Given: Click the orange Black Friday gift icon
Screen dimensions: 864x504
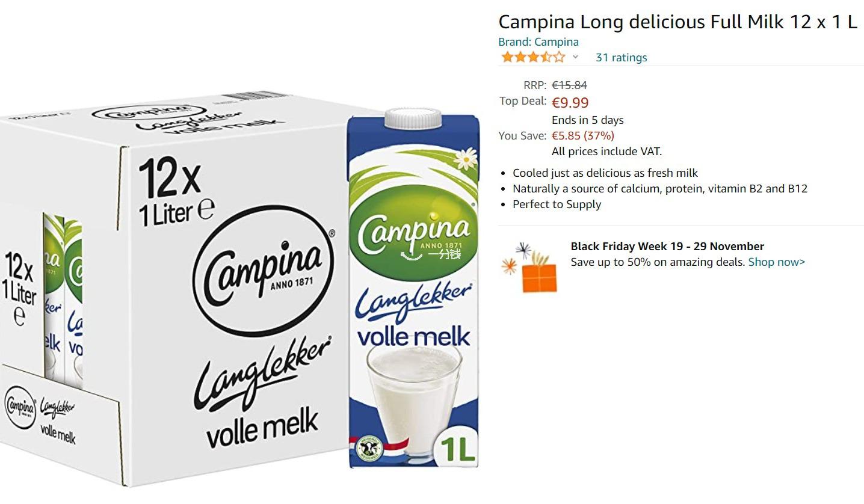Looking at the screenshot, I should click(x=529, y=268).
